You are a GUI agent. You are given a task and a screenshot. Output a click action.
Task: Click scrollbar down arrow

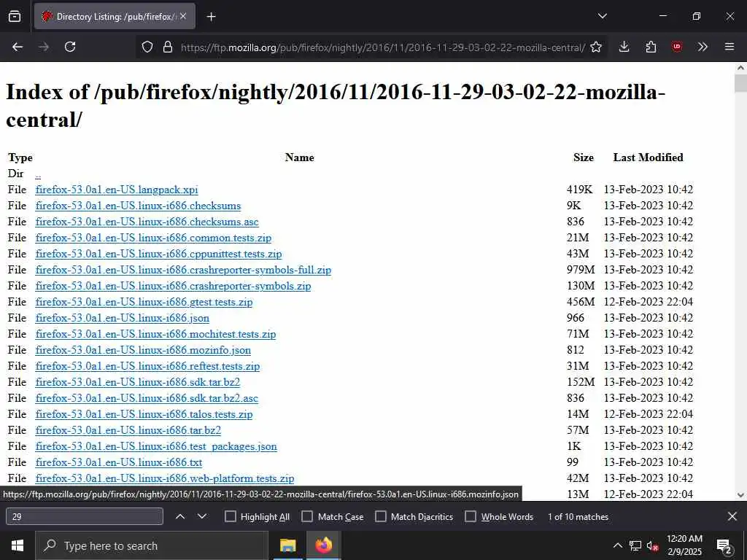click(741, 495)
